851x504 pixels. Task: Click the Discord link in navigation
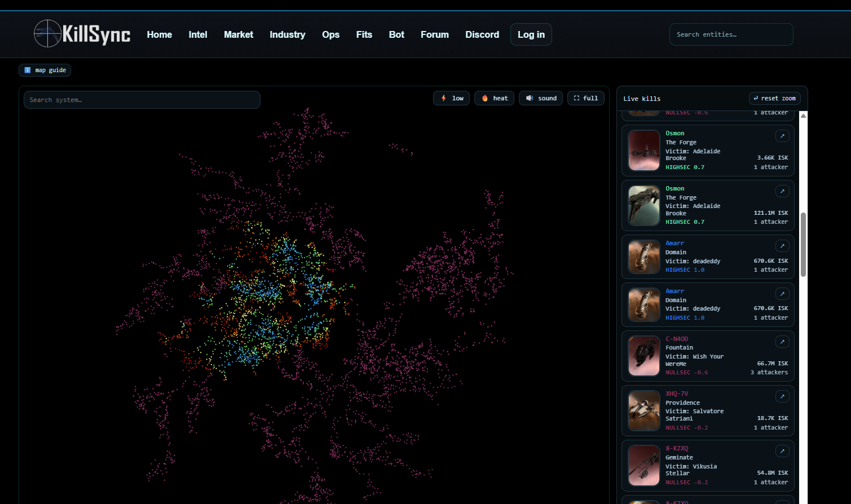click(x=482, y=34)
